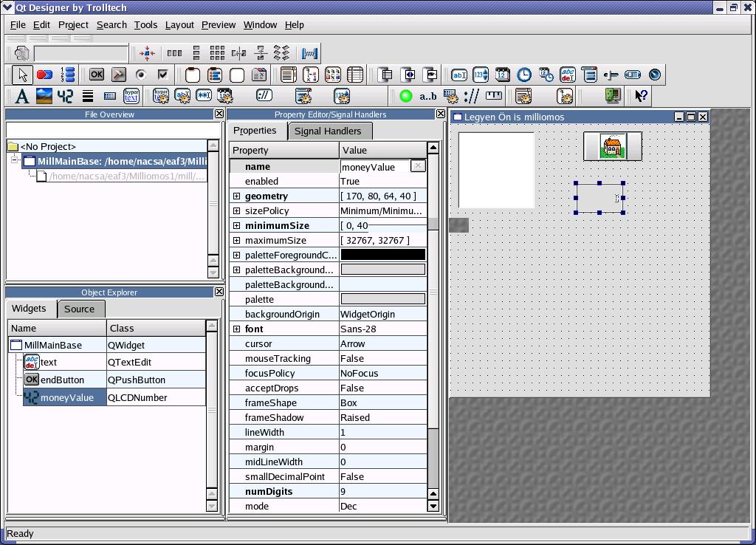This screenshot has height=545, width=756.
Task: Pick the TimeEdit clock widget tool
Action: coord(524,75)
